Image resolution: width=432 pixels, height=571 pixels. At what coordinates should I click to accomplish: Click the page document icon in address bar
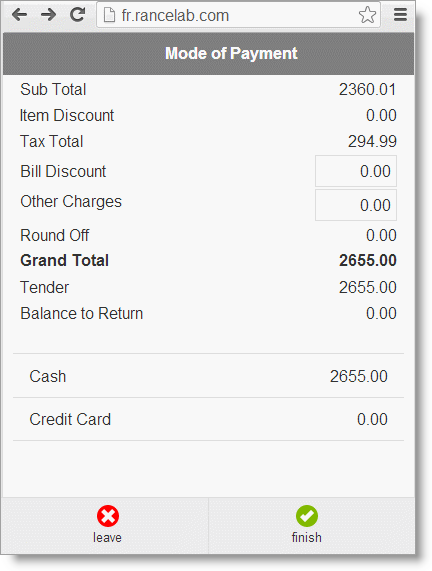click(x=109, y=15)
